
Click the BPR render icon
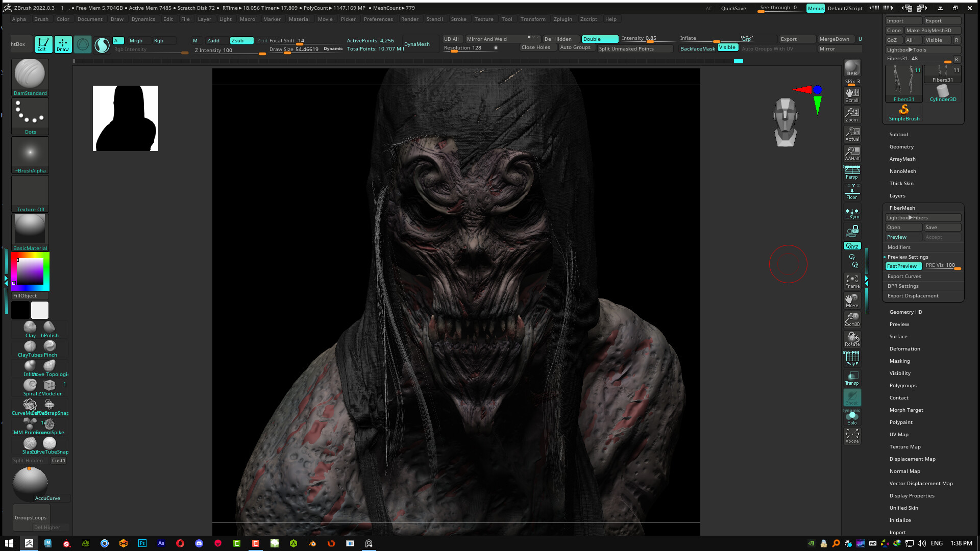coord(852,68)
